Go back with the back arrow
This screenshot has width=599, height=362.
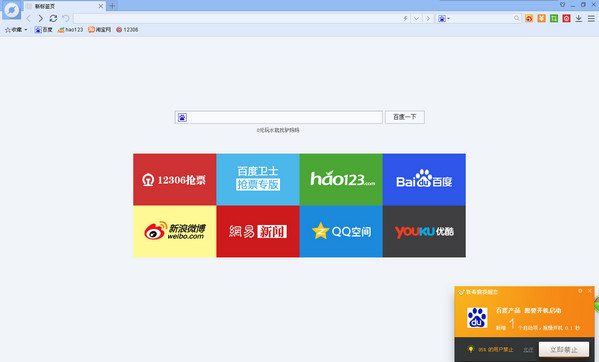(28, 18)
